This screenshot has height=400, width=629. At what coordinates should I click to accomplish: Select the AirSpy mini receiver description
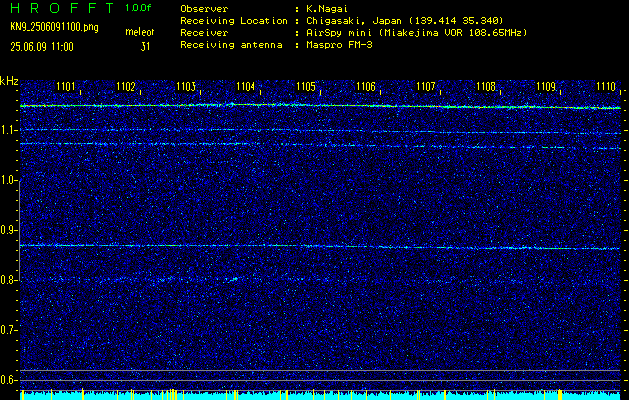(x=416, y=33)
